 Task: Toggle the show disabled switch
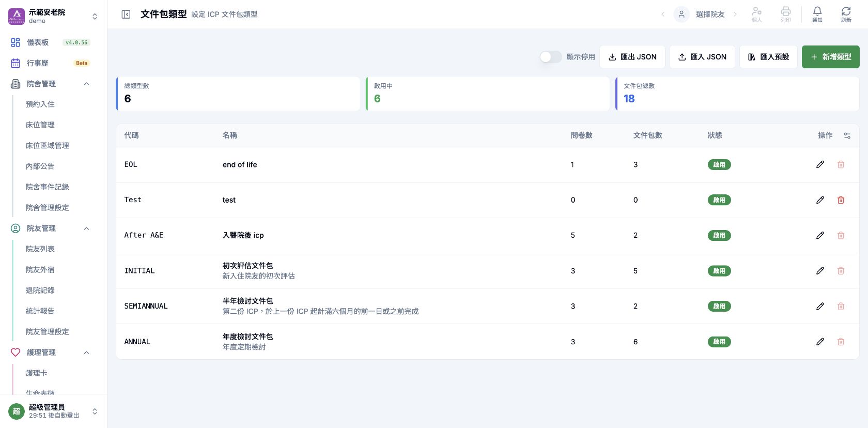pos(551,57)
